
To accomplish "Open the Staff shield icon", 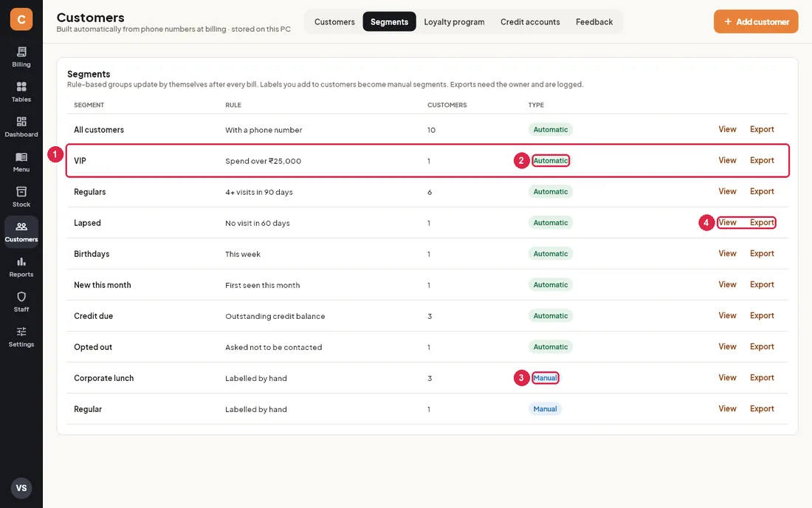I will pos(21,302).
